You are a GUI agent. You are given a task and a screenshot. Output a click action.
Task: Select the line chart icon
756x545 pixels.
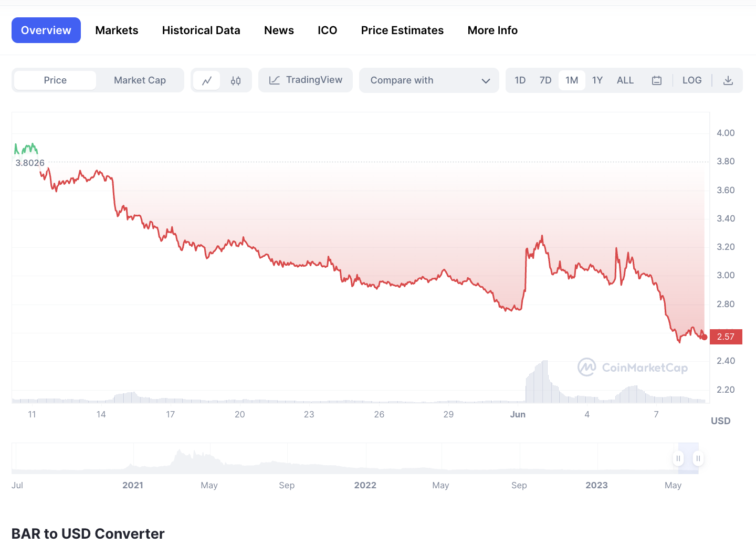point(207,80)
